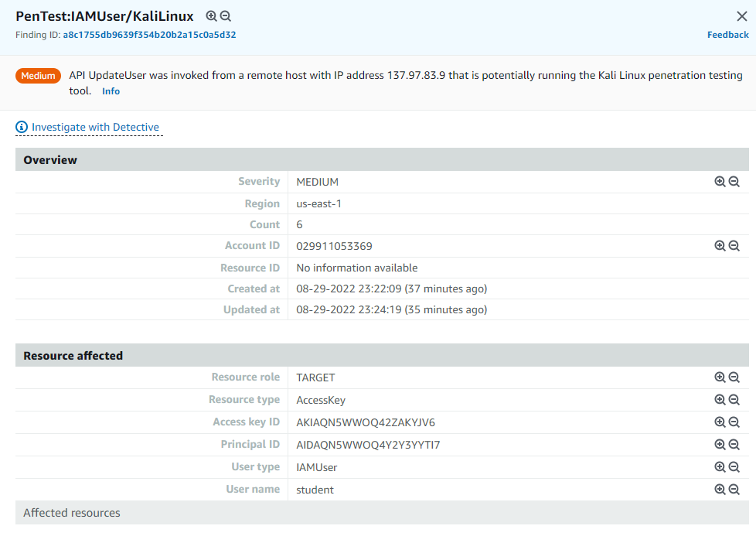Click the User type value IAMUser

tap(317, 467)
